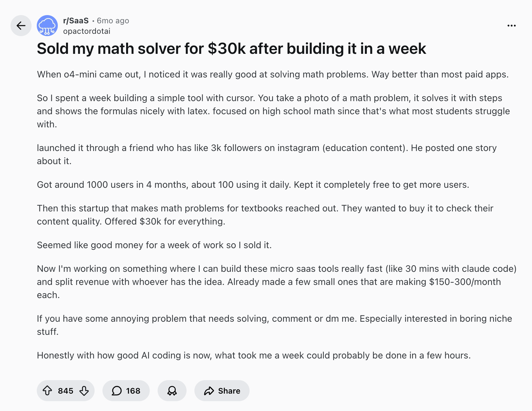532x411 pixels.
Task: Click the ellipsis overflow icon
Action: pyautogui.click(x=512, y=26)
